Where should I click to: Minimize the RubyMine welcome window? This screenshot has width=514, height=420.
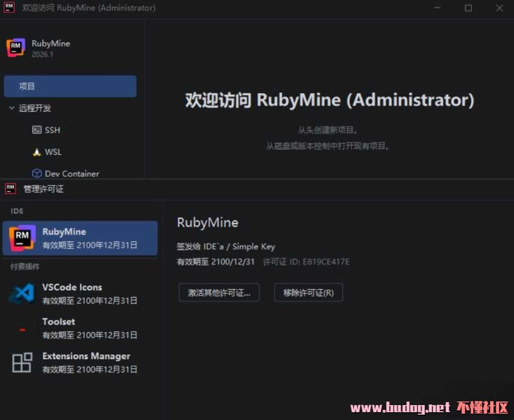point(437,8)
